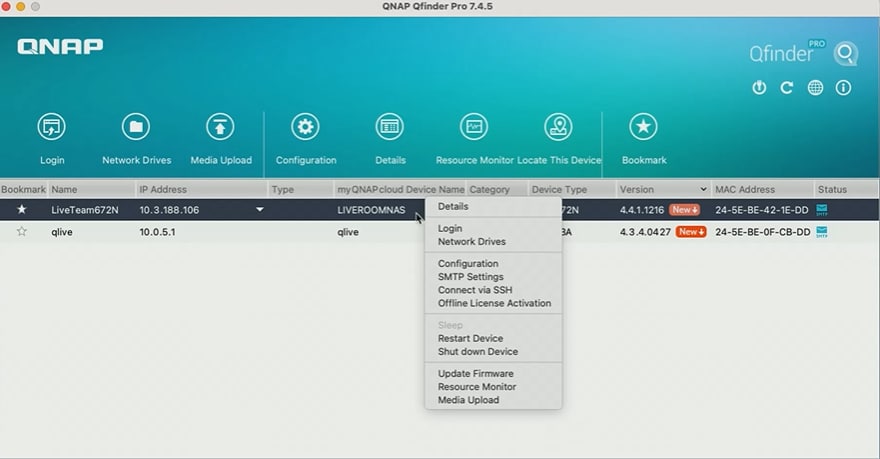Click myQNAPcloud Device Name column header
The width and height of the screenshot is (880, 459).
tap(400, 189)
